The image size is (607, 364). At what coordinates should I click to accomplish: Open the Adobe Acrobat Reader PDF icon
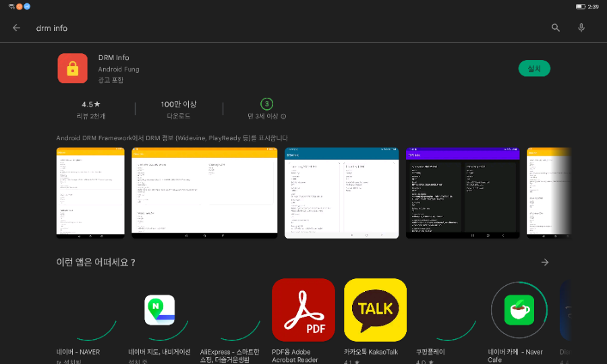click(303, 310)
